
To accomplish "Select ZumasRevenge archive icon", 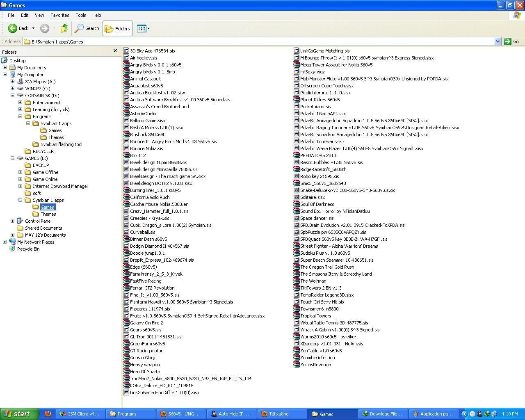I will point(297,365).
